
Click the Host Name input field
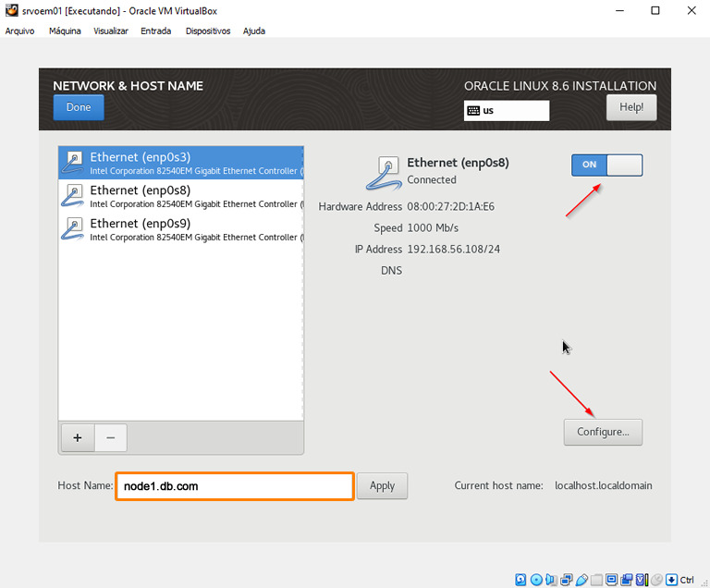click(235, 486)
